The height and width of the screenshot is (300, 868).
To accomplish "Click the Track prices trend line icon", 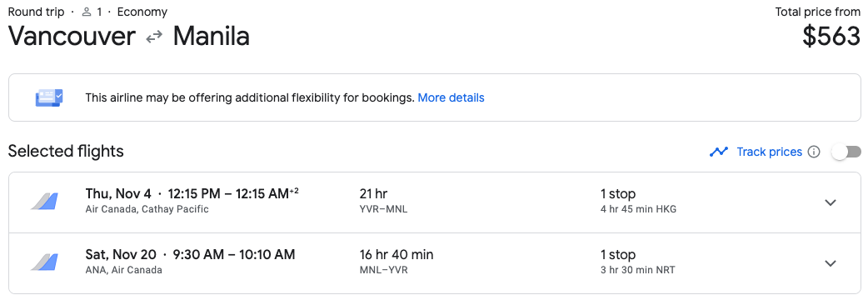I will click(x=719, y=152).
